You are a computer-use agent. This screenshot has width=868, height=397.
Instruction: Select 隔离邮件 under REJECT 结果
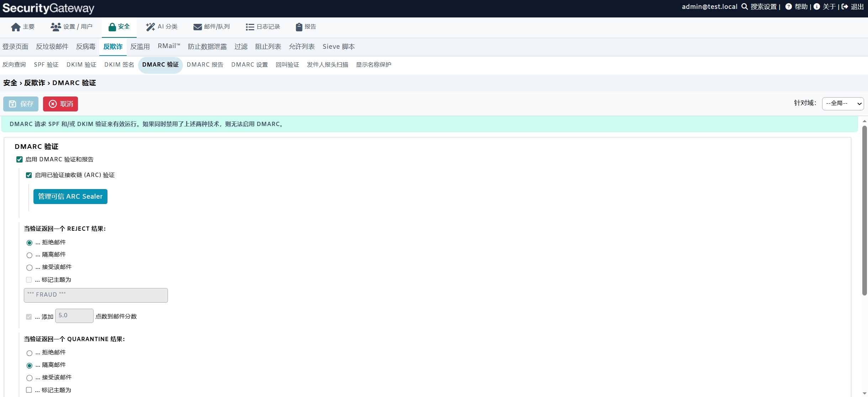pos(30,255)
